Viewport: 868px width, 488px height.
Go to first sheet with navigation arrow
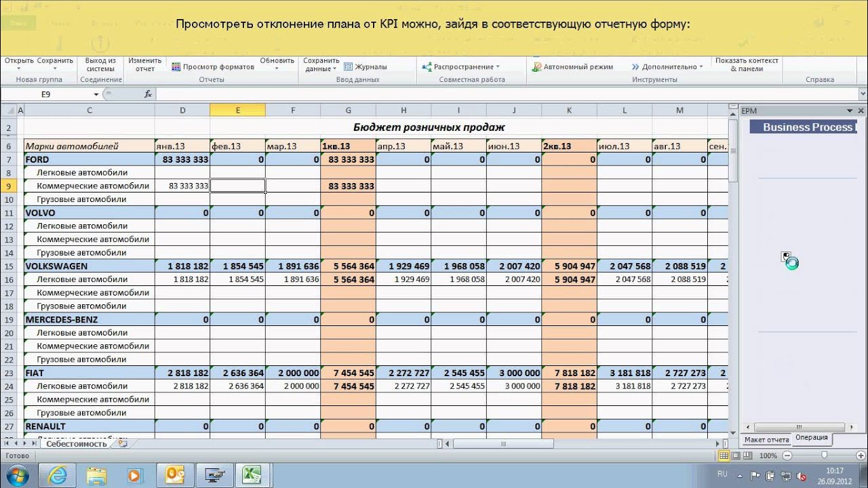pos(7,443)
